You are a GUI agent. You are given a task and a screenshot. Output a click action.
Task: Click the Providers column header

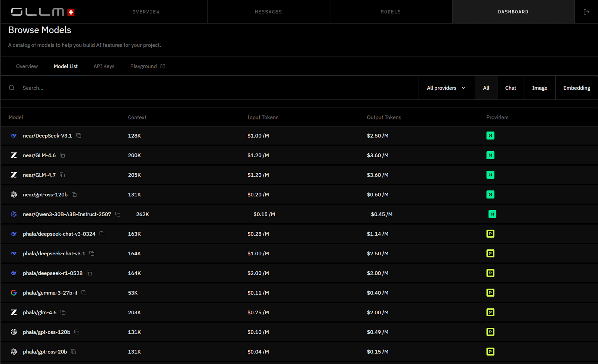click(x=497, y=117)
